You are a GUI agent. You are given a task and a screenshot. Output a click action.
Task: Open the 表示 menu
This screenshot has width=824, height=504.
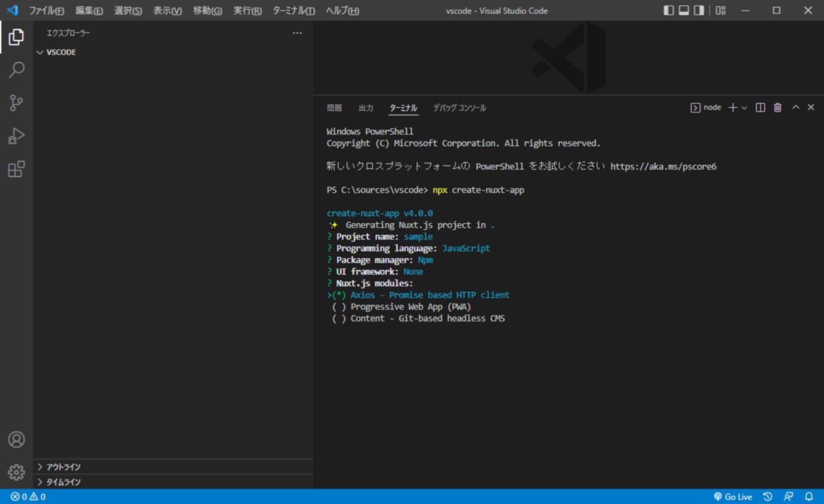click(x=168, y=10)
